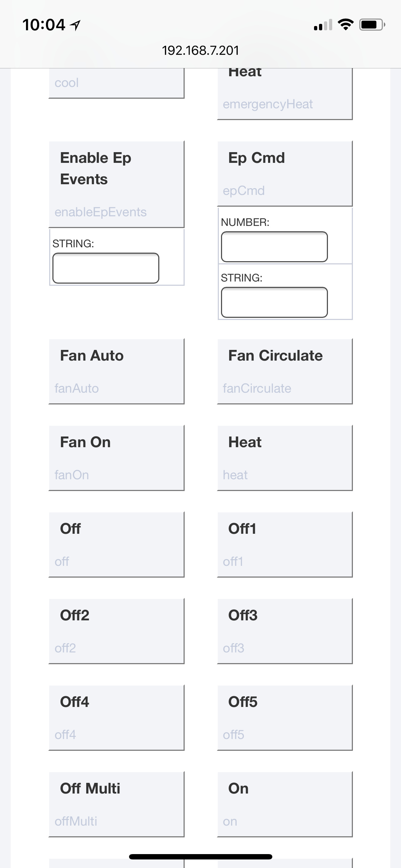Select the Off5 command tile
401x868 pixels.
[x=285, y=717]
